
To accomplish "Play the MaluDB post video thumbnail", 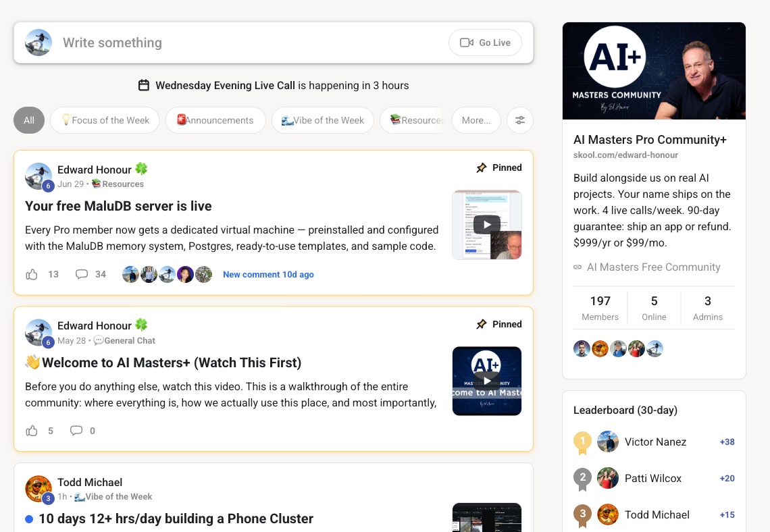I will pos(486,225).
